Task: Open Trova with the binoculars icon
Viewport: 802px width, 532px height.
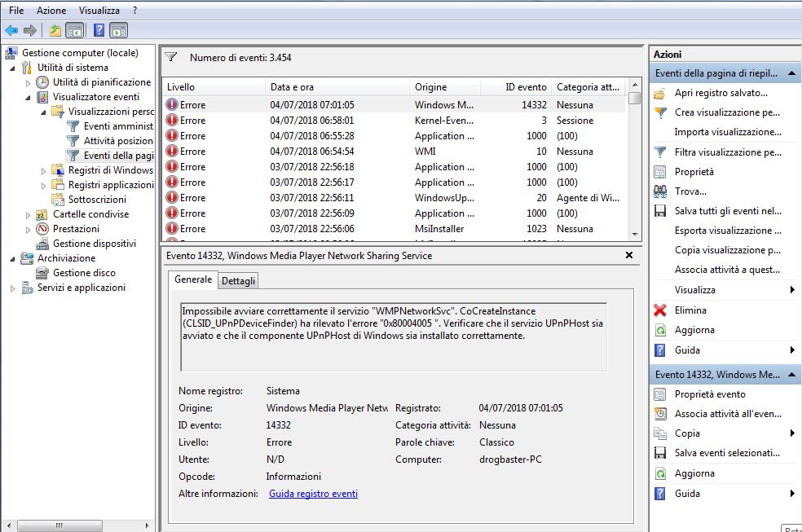Action: pos(660,191)
